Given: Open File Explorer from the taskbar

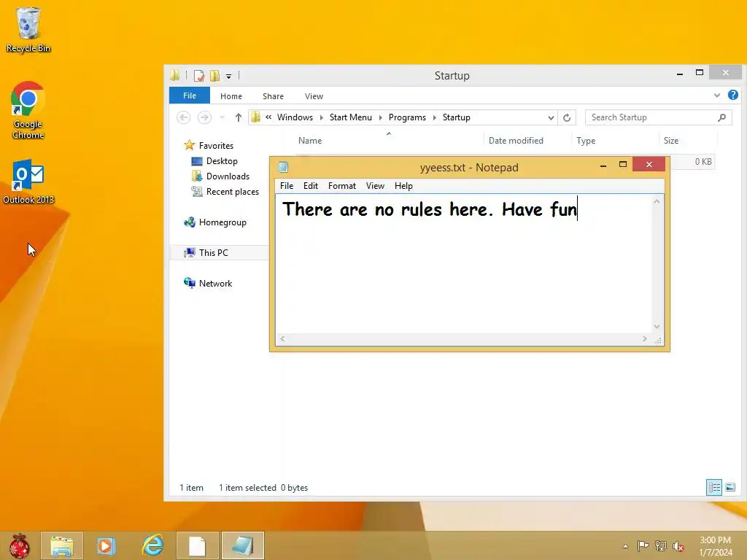Looking at the screenshot, I should click(62, 545).
